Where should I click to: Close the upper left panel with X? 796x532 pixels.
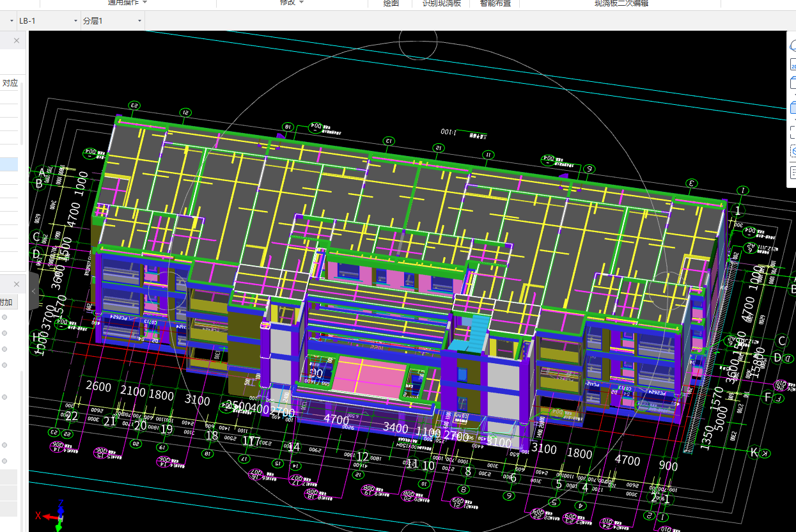coord(17,40)
